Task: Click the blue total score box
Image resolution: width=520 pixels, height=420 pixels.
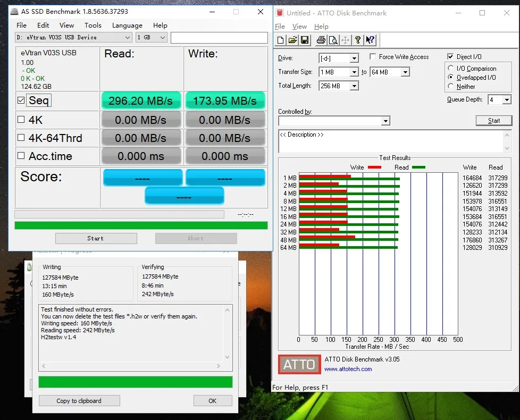Action: point(184,196)
